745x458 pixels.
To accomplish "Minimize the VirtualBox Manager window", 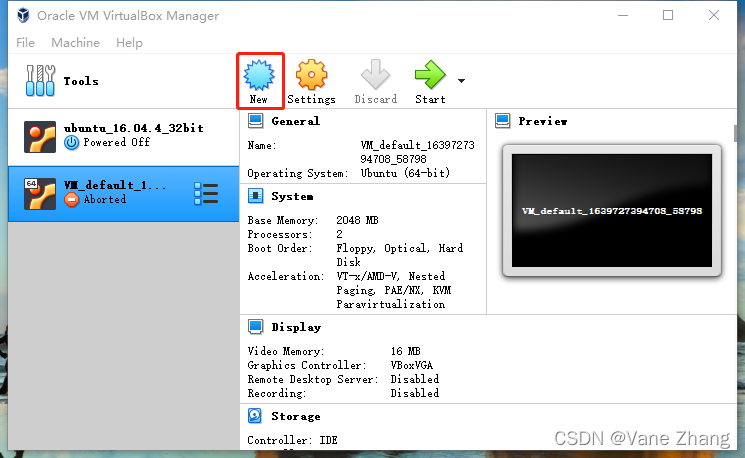I will point(623,16).
